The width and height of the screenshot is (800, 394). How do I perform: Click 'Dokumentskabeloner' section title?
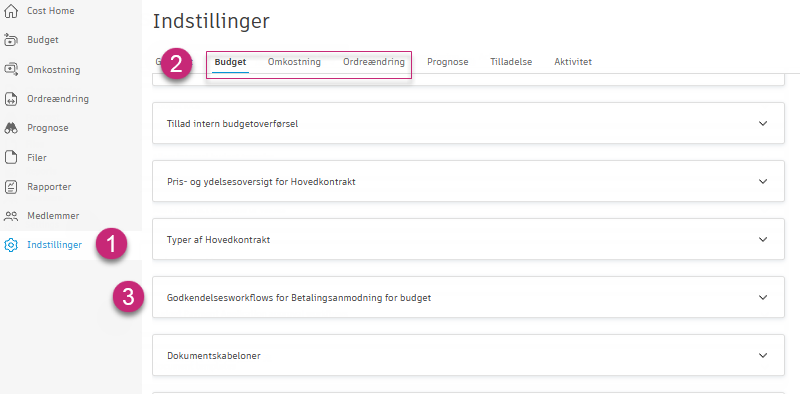coord(214,356)
